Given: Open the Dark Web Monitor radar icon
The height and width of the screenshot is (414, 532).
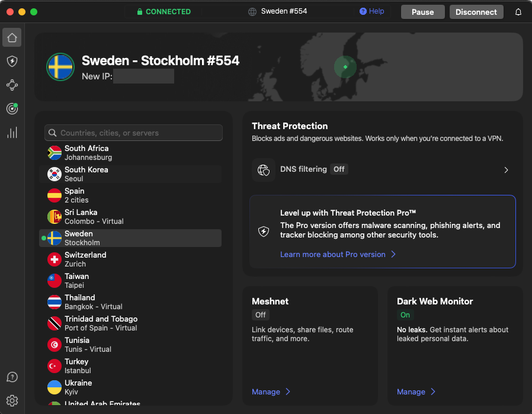Looking at the screenshot, I should tap(12, 108).
